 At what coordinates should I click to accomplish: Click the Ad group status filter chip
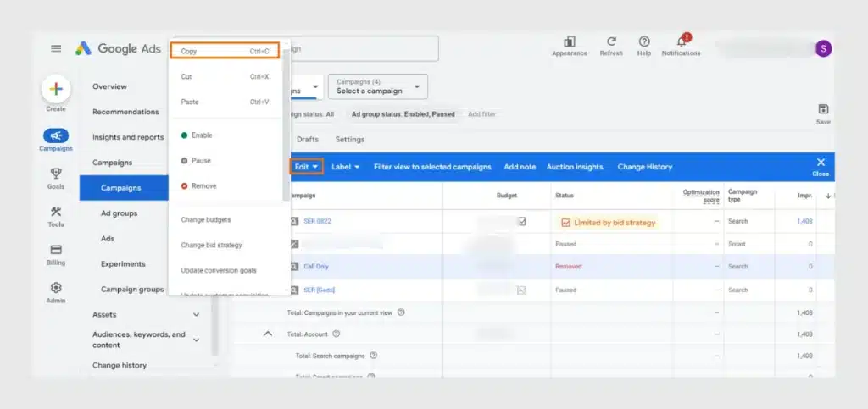point(403,114)
